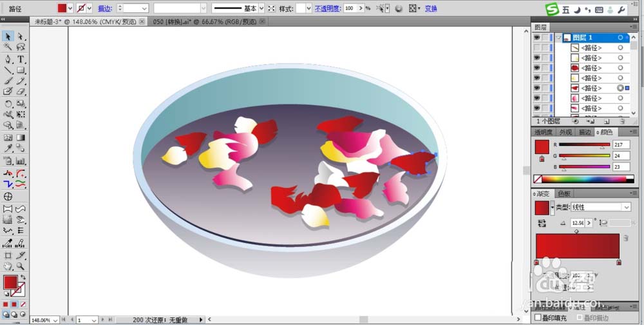Screen dimensions: 644x325
Task: Click the 不透明度 link
Action: [x=327, y=8]
